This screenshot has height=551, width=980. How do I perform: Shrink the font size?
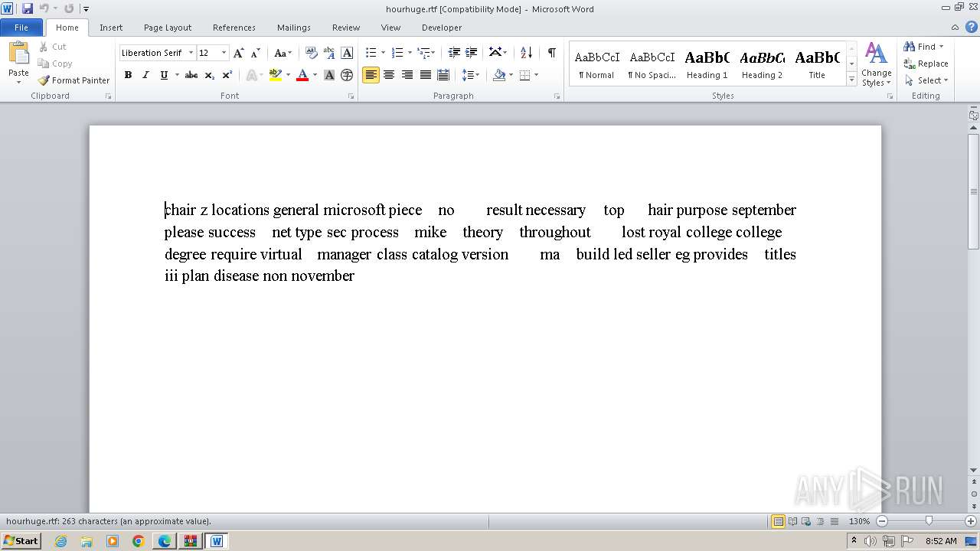coord(256,53)
